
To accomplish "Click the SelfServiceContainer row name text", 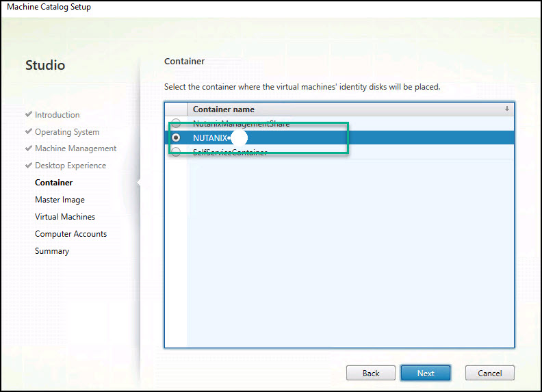I will [x=230, y=152].
